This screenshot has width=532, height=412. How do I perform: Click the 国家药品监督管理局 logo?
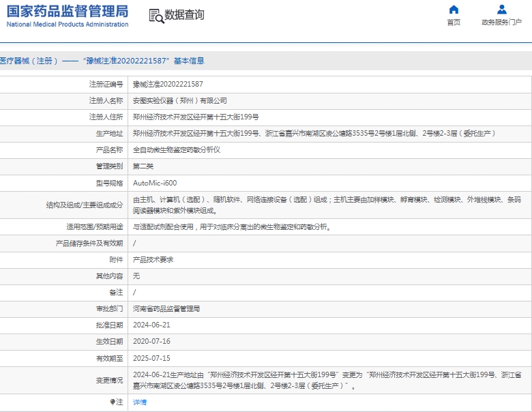[68, 11]
